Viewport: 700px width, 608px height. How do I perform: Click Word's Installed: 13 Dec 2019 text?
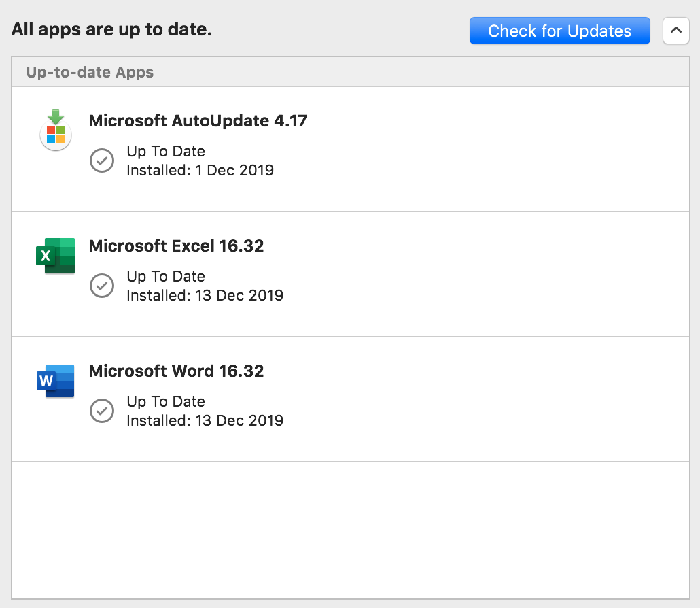coord(205,420)
